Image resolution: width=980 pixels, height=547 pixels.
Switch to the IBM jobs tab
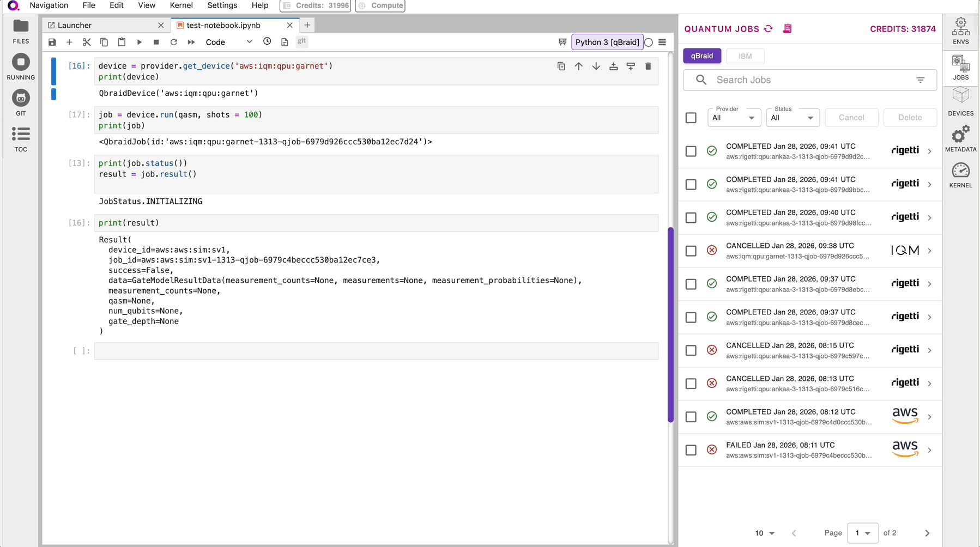(745, 56)
